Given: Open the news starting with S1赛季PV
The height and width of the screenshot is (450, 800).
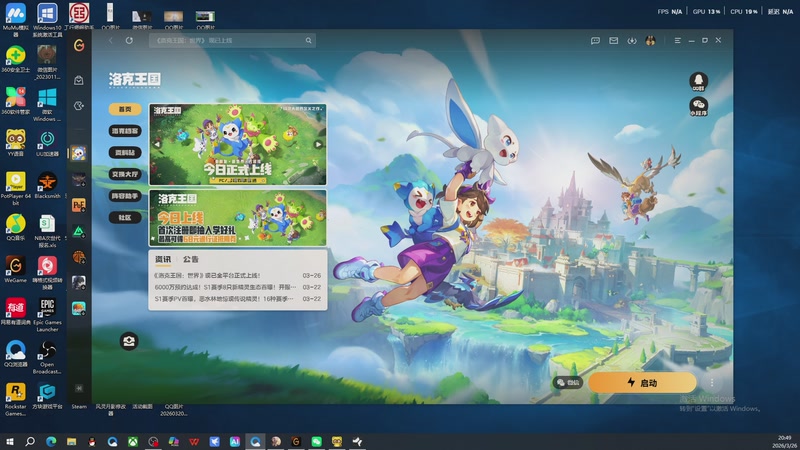Looking at the screenshot, I should pyautogui.click(x=237, y=298).
